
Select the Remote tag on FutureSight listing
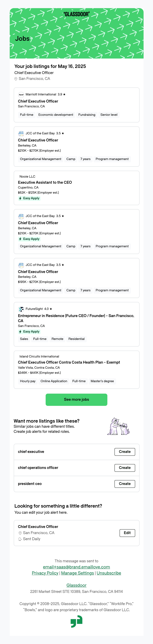pyautogui.click(x=57, y=339)
